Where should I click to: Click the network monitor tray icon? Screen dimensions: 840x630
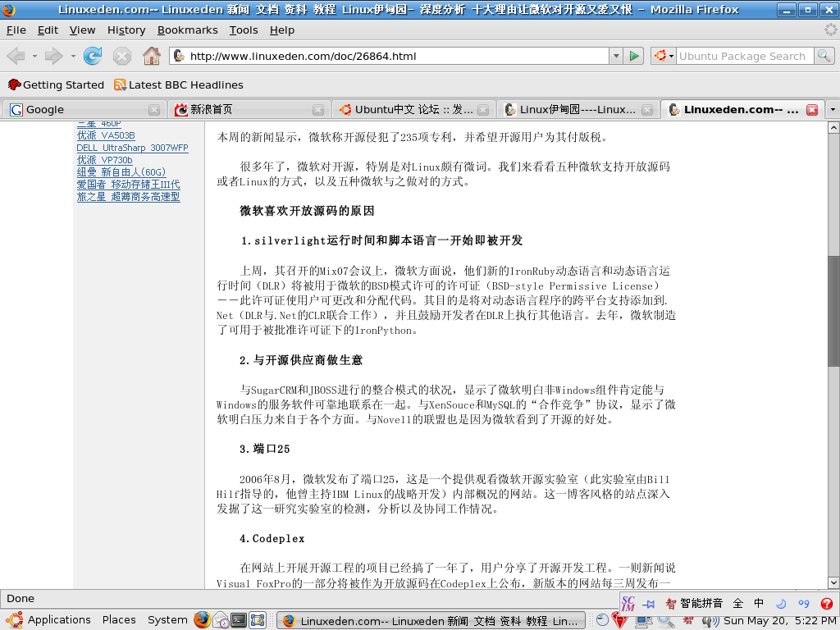point(643,621)
